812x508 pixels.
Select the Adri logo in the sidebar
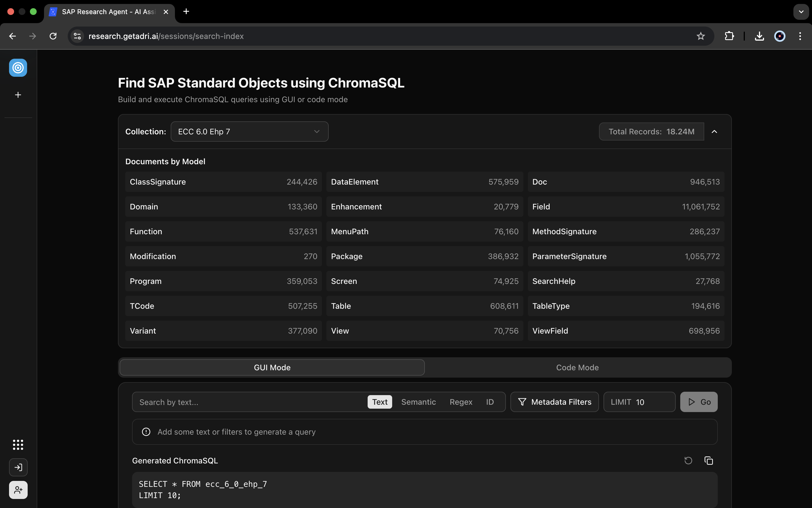point(17,67)
